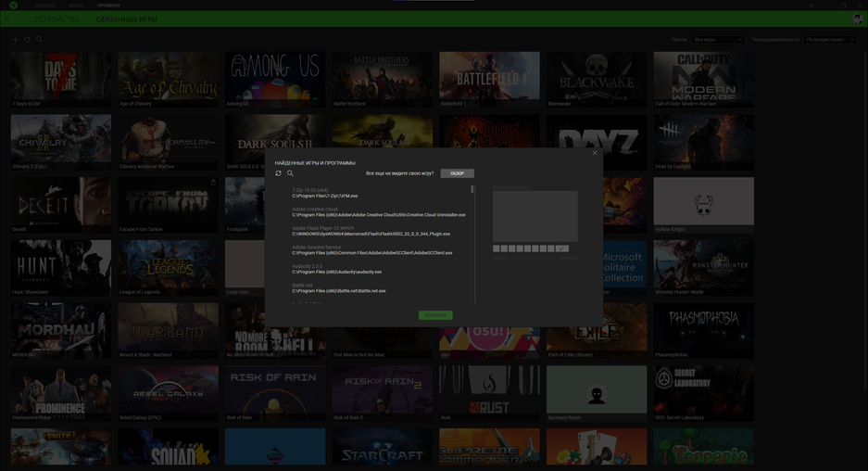This screenshot has width=868, height=471.
Task: Open the MORDHAU game tile
Action: pos(61,330)
